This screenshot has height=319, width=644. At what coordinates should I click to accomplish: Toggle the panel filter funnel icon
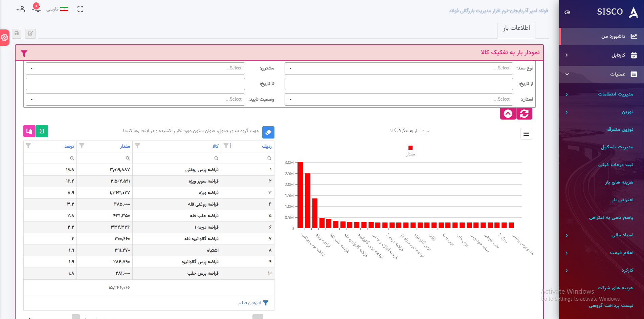tap(24, 53)
